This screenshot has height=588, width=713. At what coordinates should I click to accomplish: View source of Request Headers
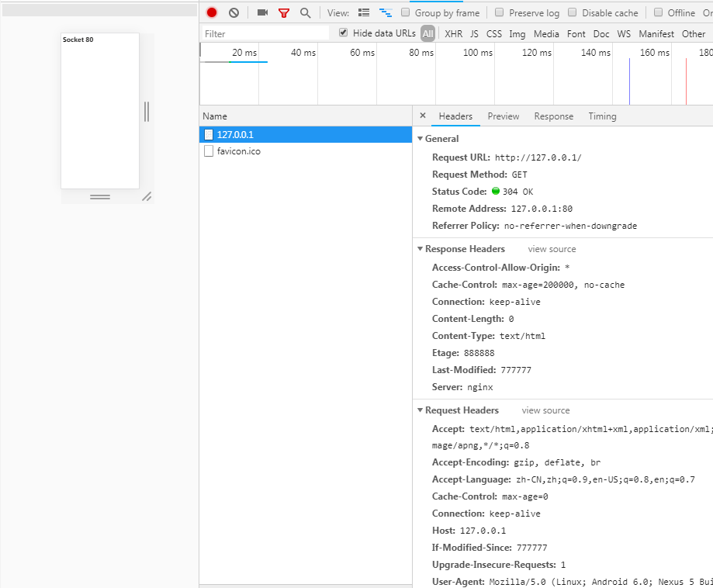pos(547,410)
